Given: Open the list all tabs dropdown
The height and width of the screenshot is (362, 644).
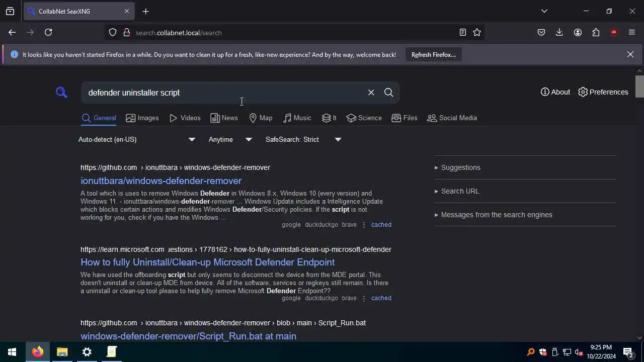Looking at the screenshot, I should point(544,11).
